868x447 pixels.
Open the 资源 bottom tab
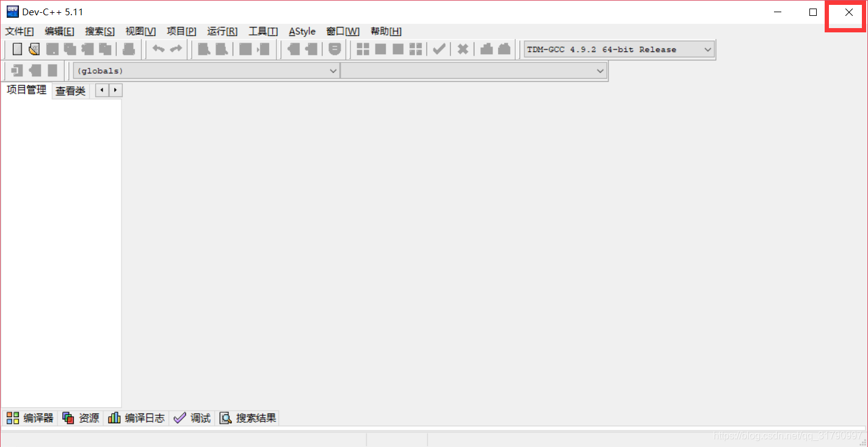[81, 418]
